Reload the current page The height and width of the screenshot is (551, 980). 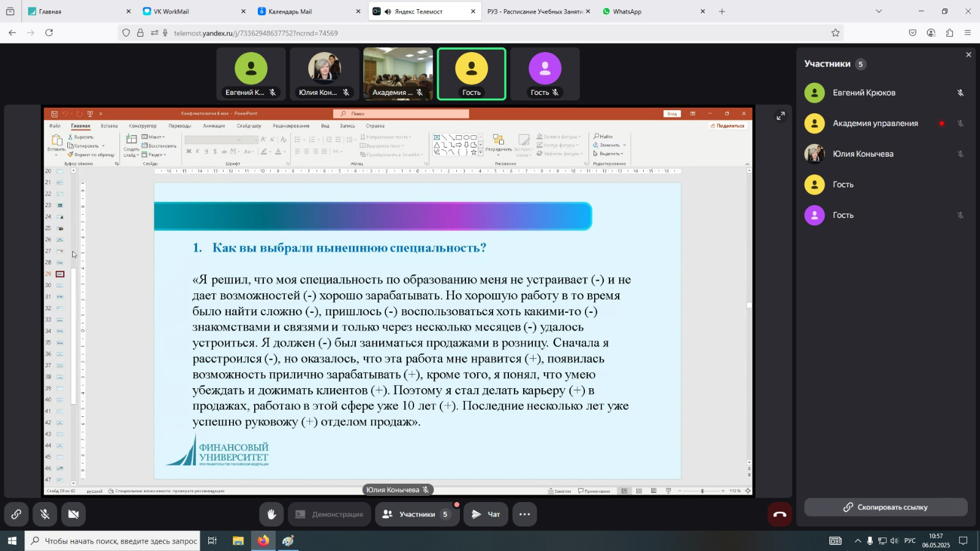coord(49,33)
